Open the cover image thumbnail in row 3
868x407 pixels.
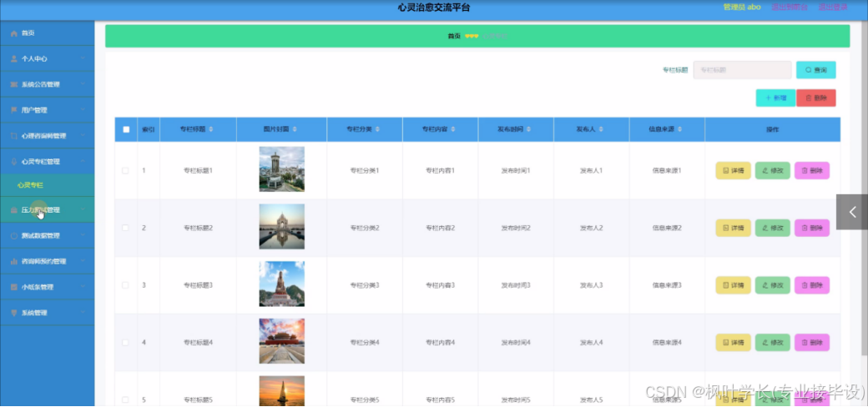pyautogui.click(x=282, y=284)
